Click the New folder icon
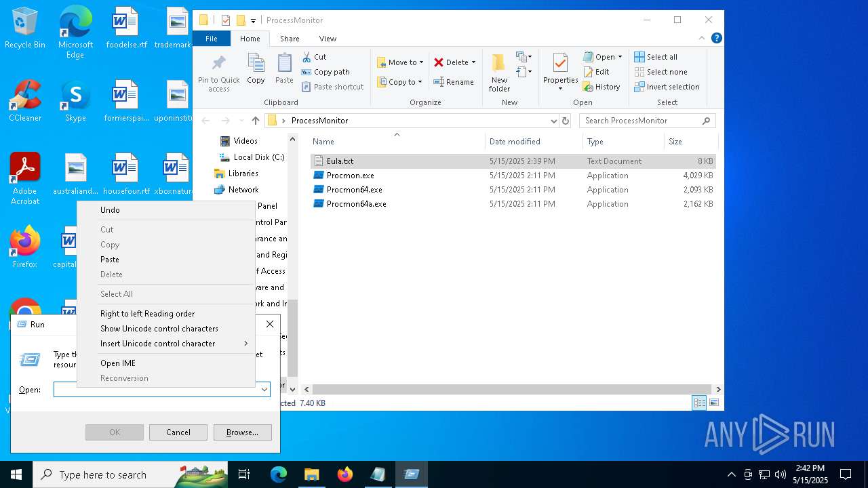Image resolution: width=868 pixels, height=488 pixels. (x=499, y=73)
